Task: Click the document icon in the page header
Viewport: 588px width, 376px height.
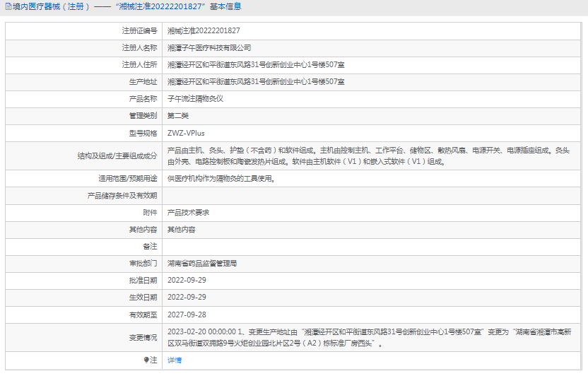Action: pyautogui.click(x=8, y=7)
